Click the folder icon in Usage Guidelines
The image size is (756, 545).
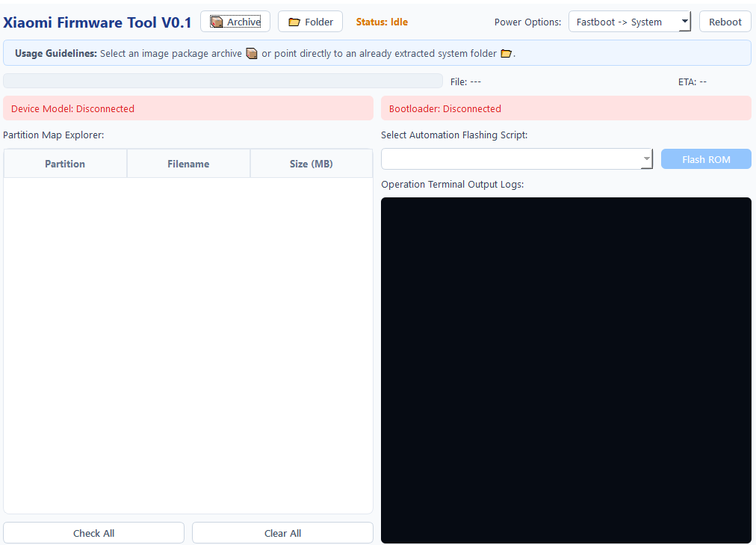[506, 54]
